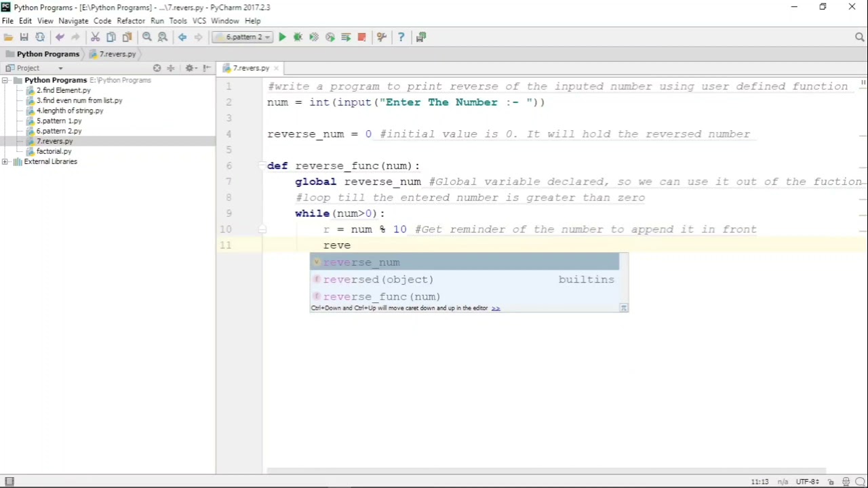Image resolution: width=868 pixels, height=488 pixels.
Task: Click the tool windows icon in bottom-left corner
Action: (x=9, y=482)
